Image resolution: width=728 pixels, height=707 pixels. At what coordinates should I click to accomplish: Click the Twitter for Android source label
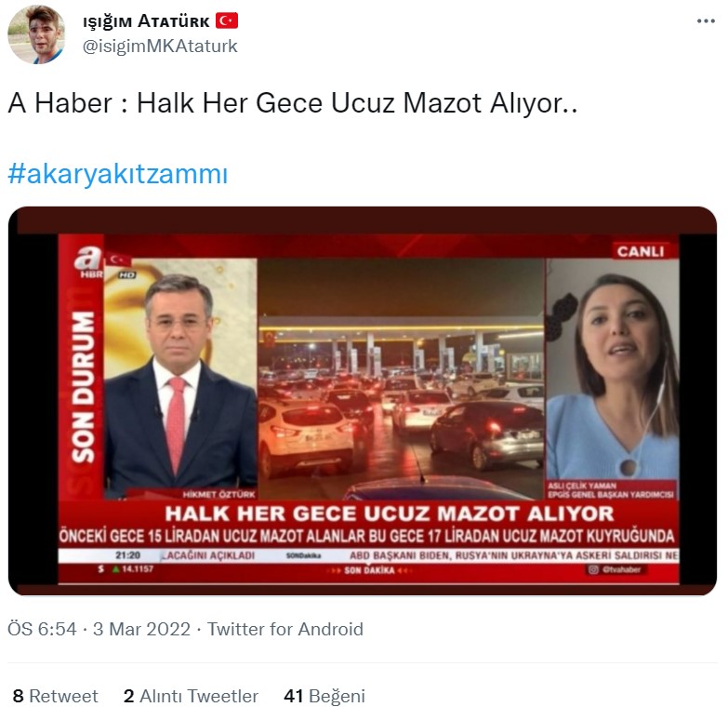(x=285, y=629)
